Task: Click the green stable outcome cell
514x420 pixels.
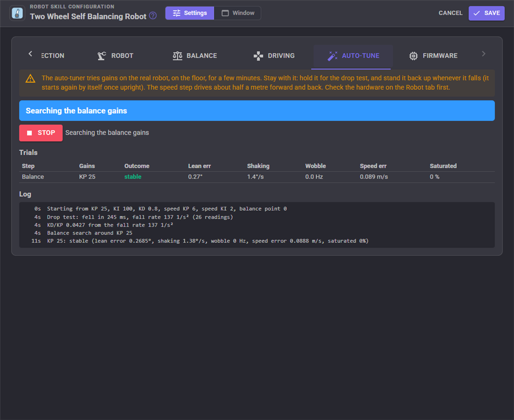Action: 133,177
